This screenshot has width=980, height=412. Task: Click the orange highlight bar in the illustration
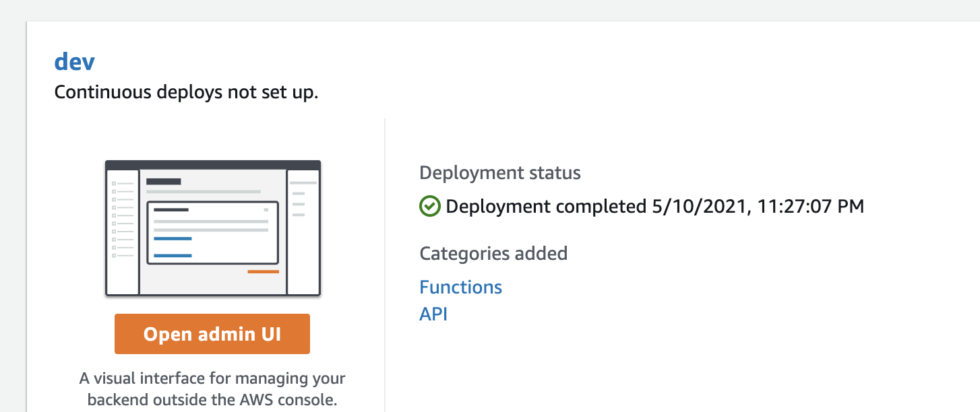(263, 271)
